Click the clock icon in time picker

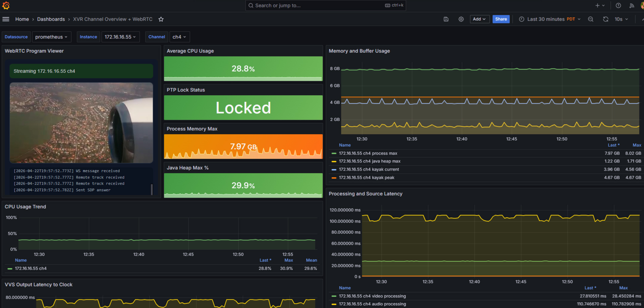(522, 19)
